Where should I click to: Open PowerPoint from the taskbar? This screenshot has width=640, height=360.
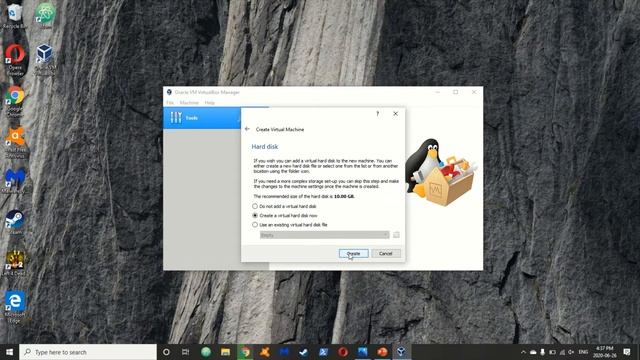click(382, 352)
